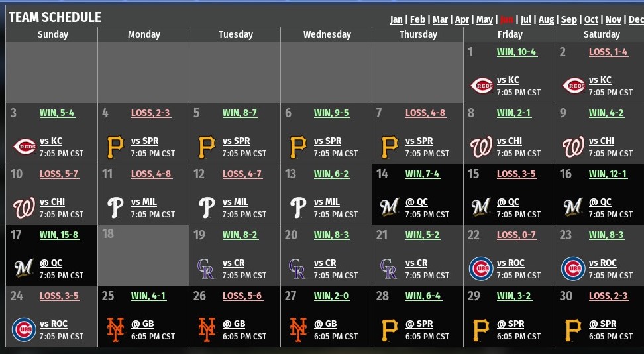Click the Nationals logo on June 8
Screen dimensions: 644x354
[482, 147]
